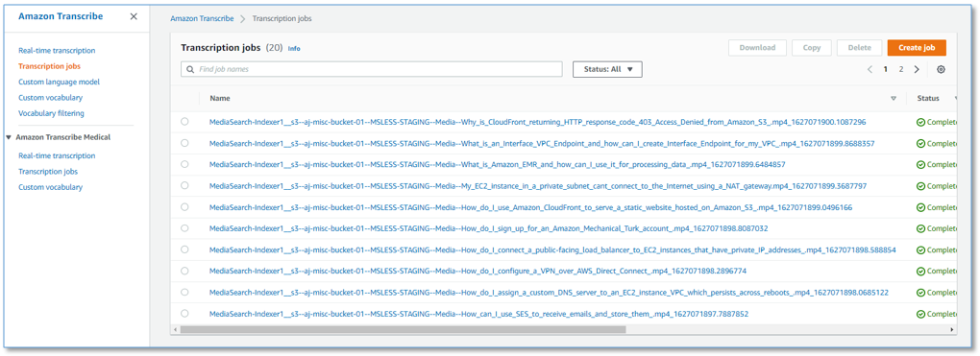Open the Status: All filter dropdown
The height and width of the screenshot is (356, 980).
(607, 69)
